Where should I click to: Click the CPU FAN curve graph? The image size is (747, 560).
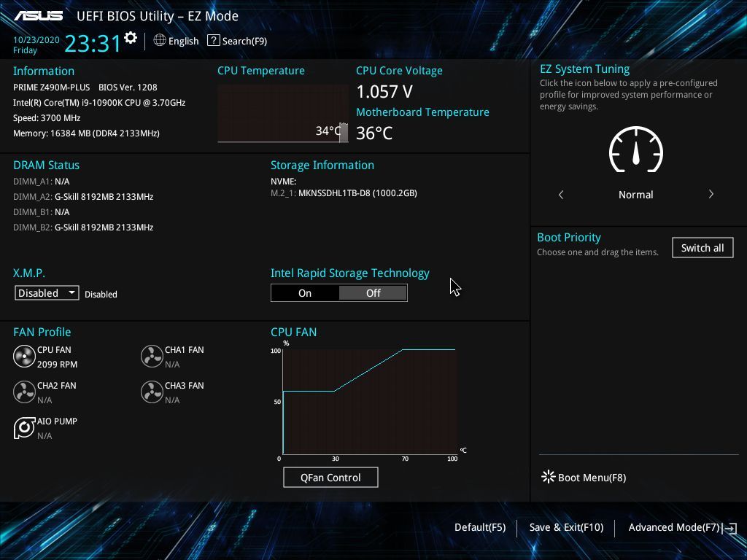[370, 401]
